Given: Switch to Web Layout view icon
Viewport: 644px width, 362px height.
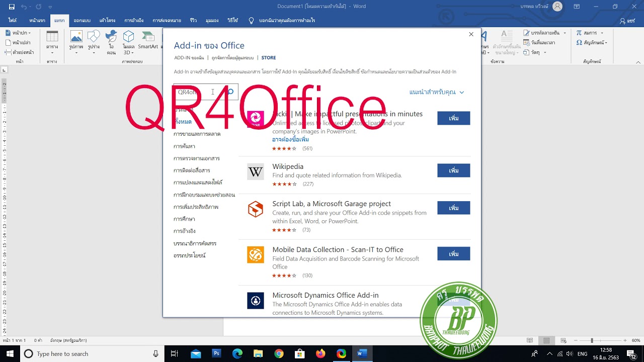Looking at the screenshot, I should [x=562, y=340].
